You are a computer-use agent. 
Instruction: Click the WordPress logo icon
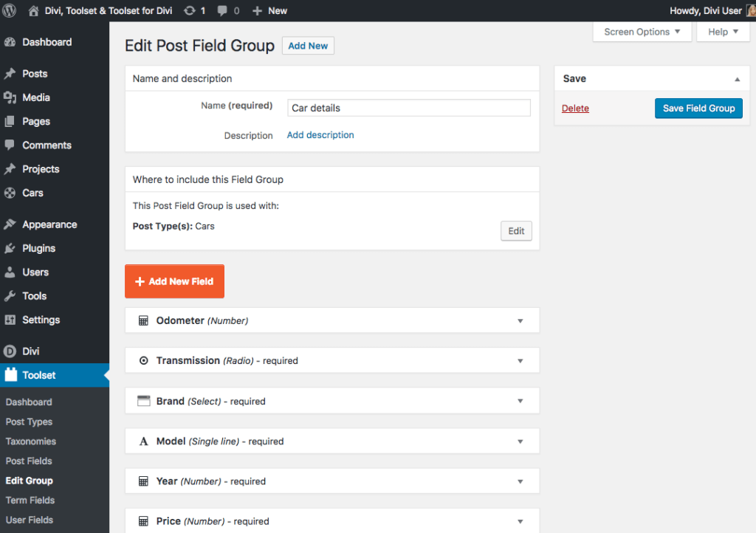pyautogui.click(x=9, y=10)
